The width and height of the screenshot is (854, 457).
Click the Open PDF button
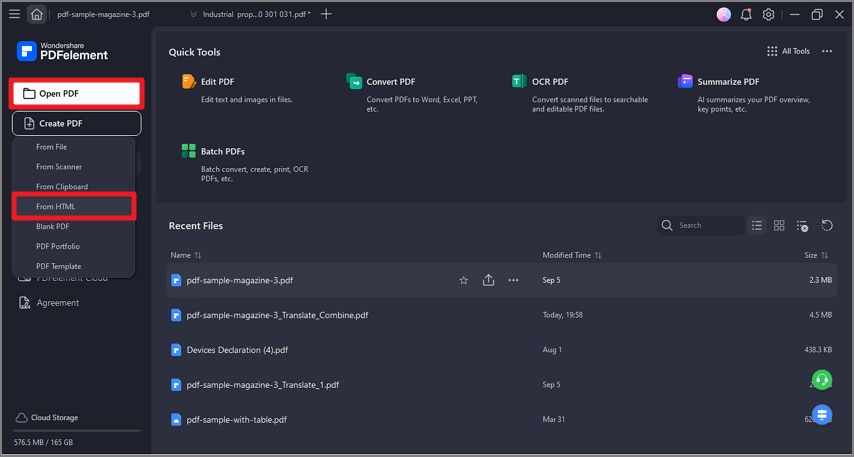[x=77, y=94]
